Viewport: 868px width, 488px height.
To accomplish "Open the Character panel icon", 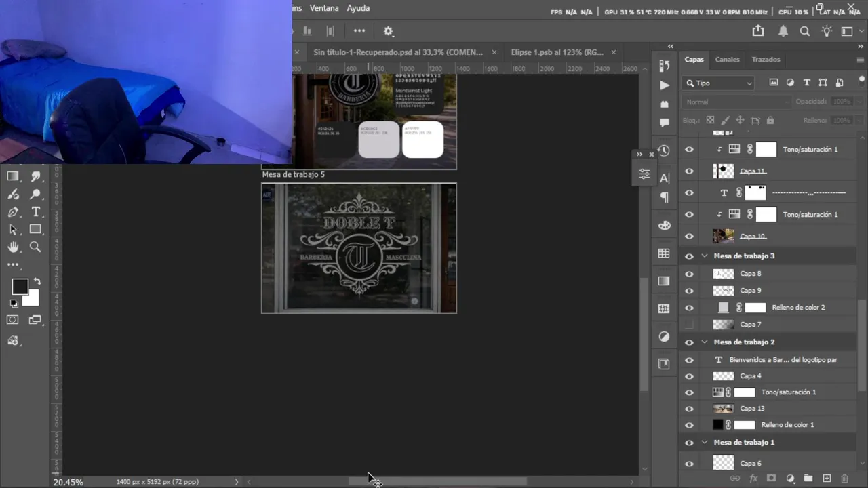I will coord(664,178).
